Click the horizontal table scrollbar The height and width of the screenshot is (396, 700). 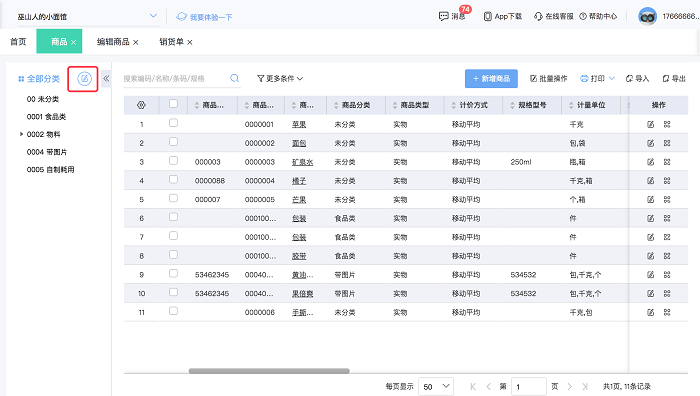click(x=269, y=371)
